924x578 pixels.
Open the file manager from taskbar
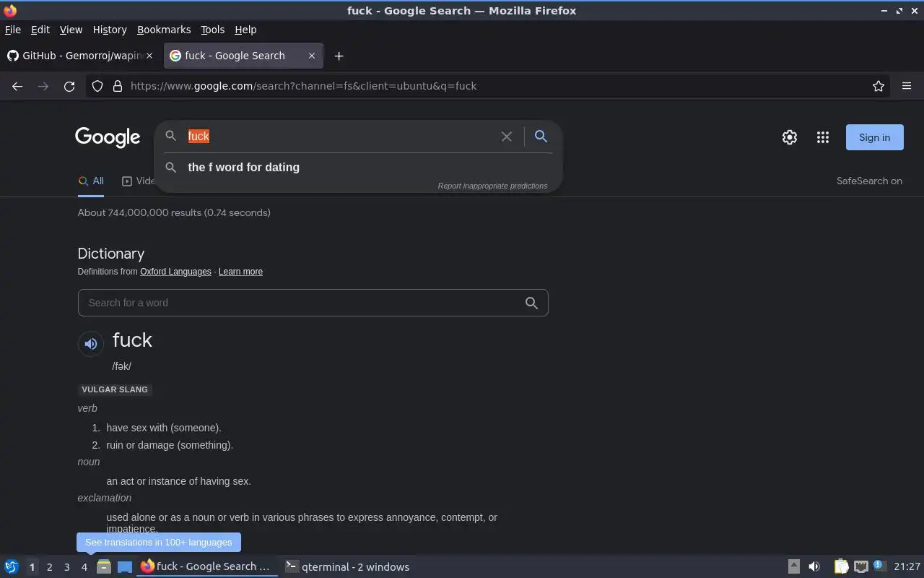point(103,566)
